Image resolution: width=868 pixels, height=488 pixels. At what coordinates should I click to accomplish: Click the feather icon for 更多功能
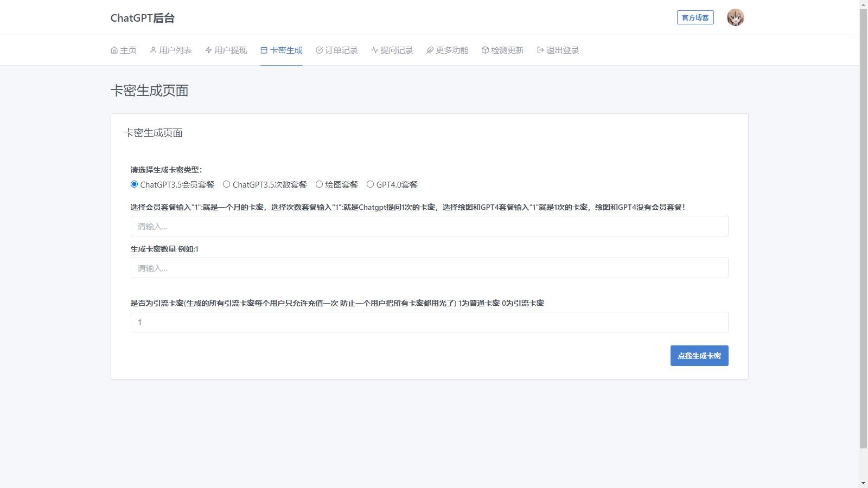point(430,50)
